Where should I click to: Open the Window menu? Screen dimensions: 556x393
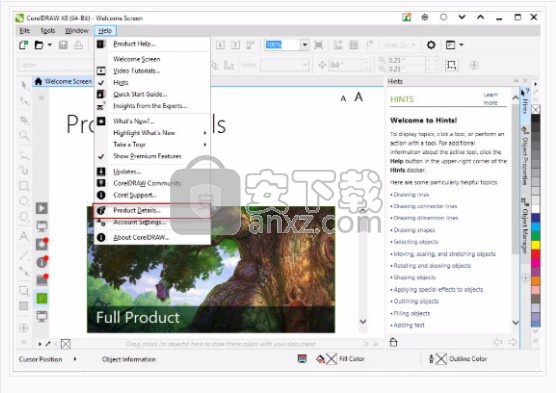click(77, 31)
